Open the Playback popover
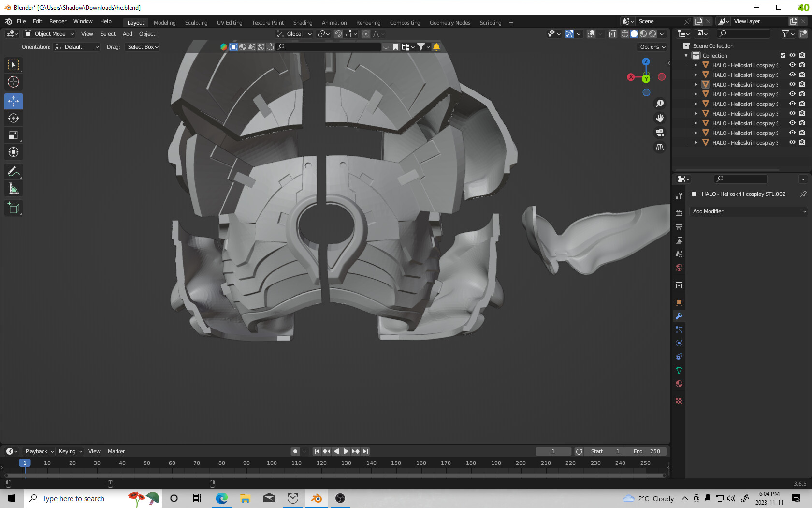 40,451
